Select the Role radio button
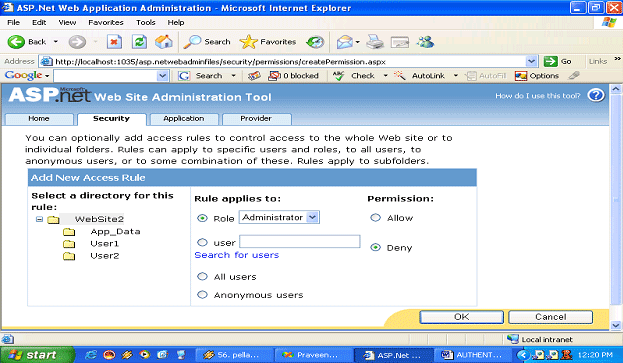Screen dimensions: 623x363 (202, 218)
